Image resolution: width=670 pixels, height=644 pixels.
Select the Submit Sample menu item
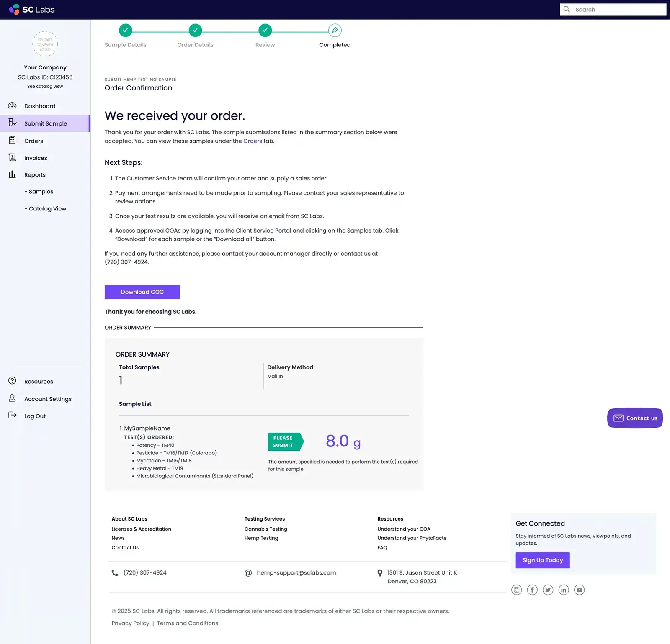point(46,123)
